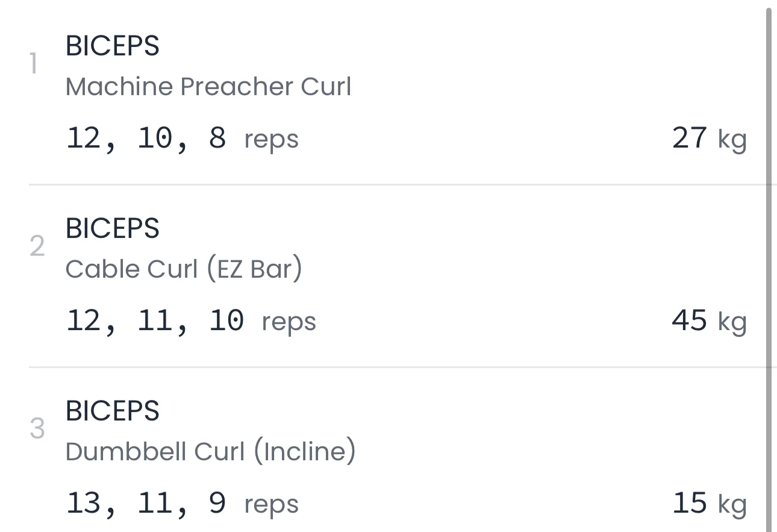
Task: Click the row number 2
Action: [37, 246]
